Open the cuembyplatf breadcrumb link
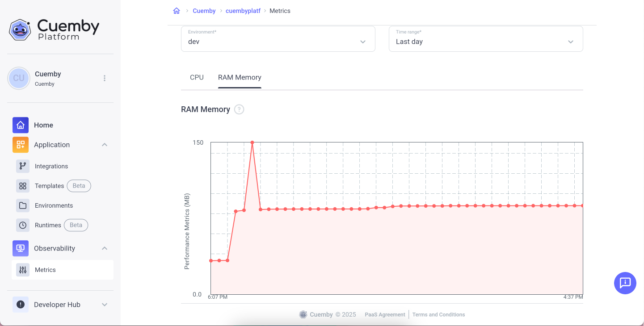Image resolution: width=644 pixels, height=326 pixels. click(243, 10)
